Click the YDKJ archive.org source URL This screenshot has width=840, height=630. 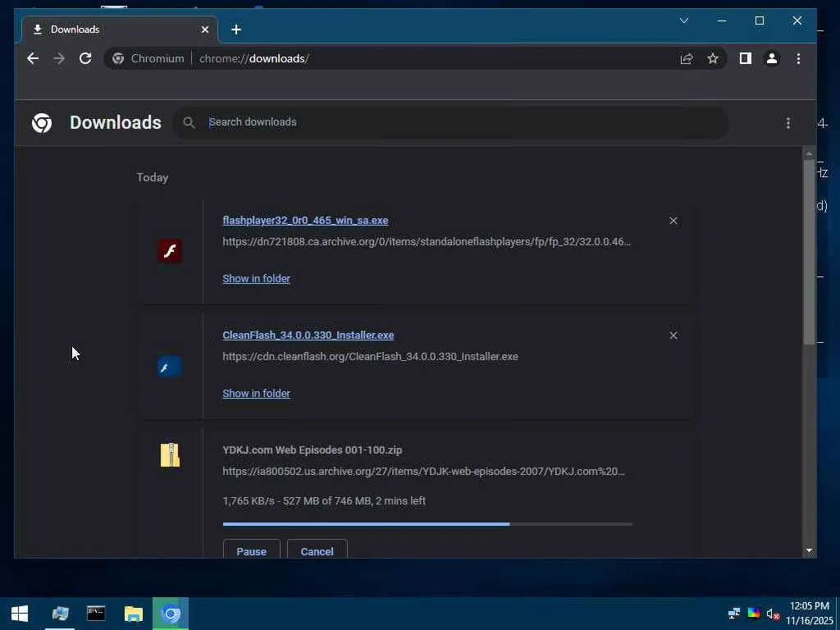pos(424,472)
